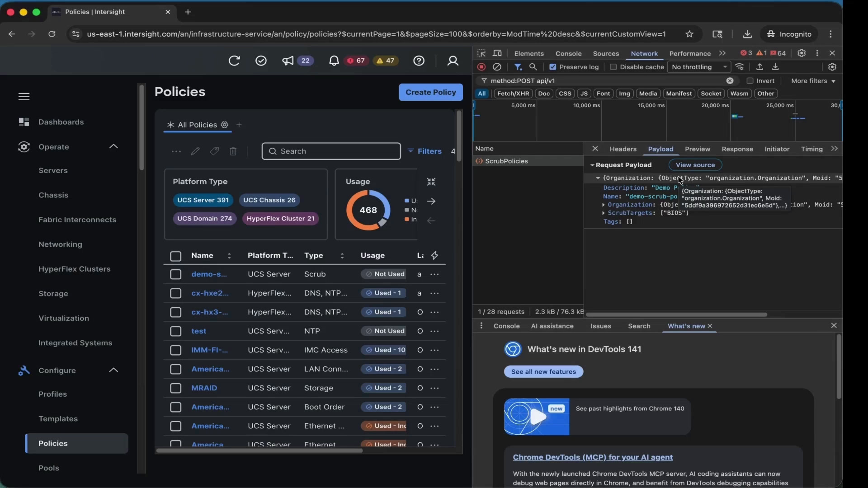Toggle the Preserve log checkbox
This screenshot has height=488, width=868.
pos(552,67)
